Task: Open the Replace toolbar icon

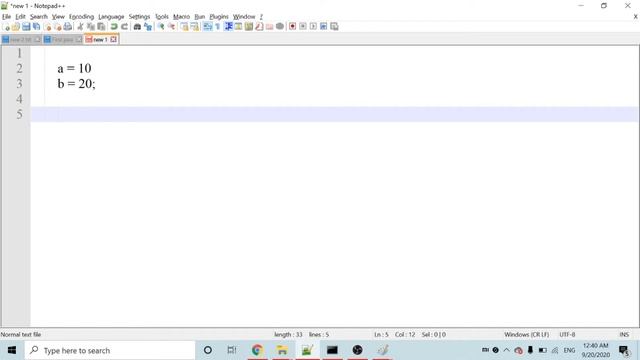Action: (148, 27)
